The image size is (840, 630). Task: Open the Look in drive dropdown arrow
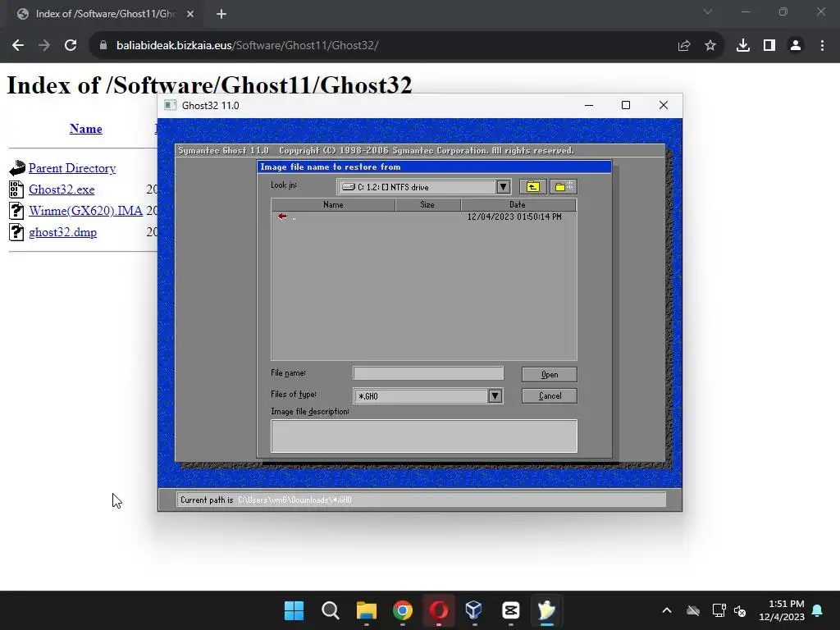(503, 186)
